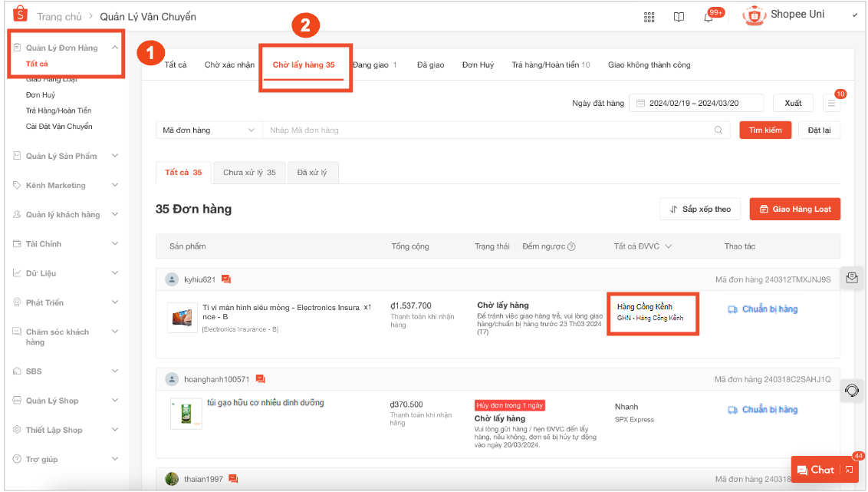
Task: Open the Mã đơn hàng search-type dropdown
Action: coord(209,130)
